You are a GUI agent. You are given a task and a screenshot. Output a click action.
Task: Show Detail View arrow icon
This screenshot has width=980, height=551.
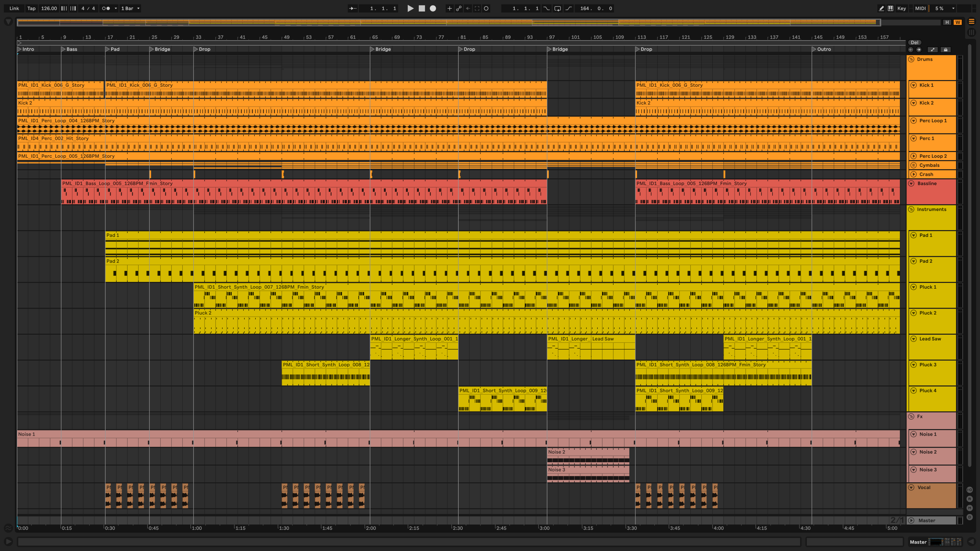(x=971, y=542)
